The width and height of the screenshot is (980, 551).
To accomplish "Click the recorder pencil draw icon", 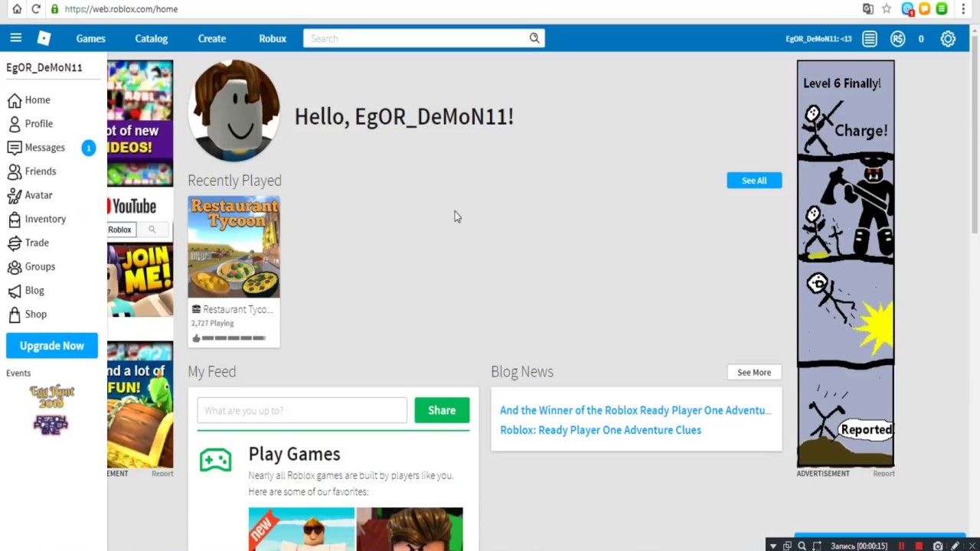I will pyautogui.click(x=955, y=546).
